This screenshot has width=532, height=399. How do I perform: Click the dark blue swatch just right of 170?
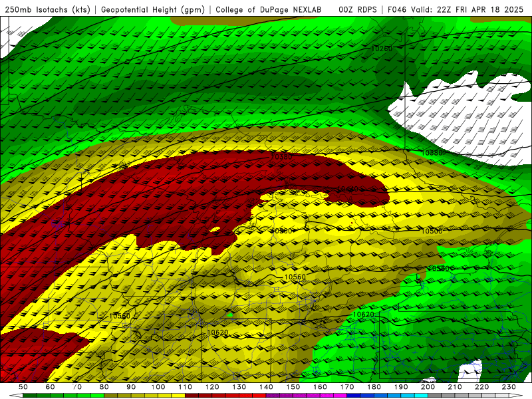[354, 396]
